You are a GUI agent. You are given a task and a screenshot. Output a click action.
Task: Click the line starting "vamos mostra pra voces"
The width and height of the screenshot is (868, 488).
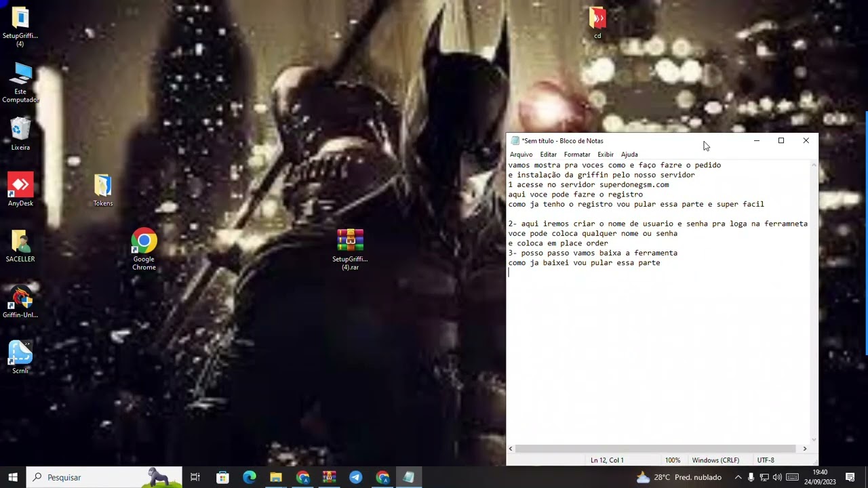click(x=614, y=165)
